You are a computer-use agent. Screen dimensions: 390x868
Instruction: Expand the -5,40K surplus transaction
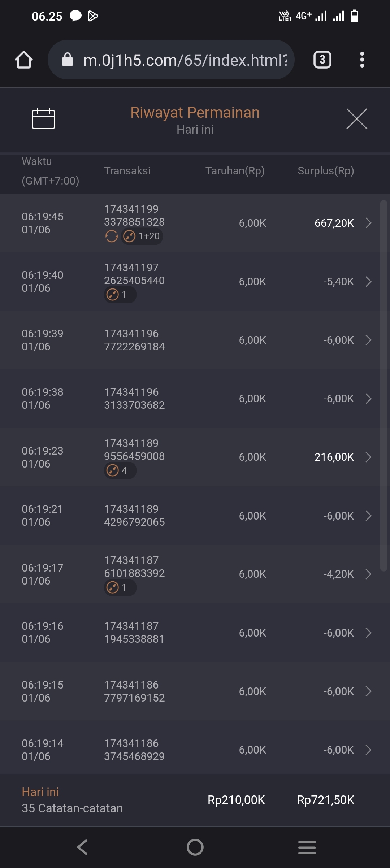368,282
